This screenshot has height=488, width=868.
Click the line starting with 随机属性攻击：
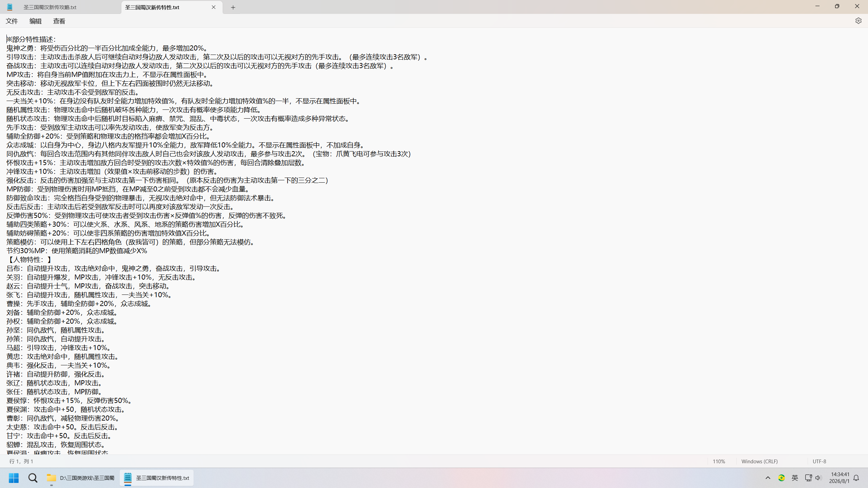(x=135, y=110)
